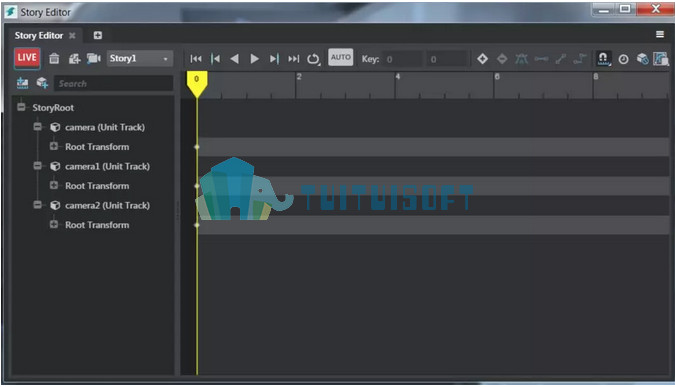675x387 pixels.
Task: Click the keyframe on camera2 Root Transform track
Action: click(x=197, y=225)
